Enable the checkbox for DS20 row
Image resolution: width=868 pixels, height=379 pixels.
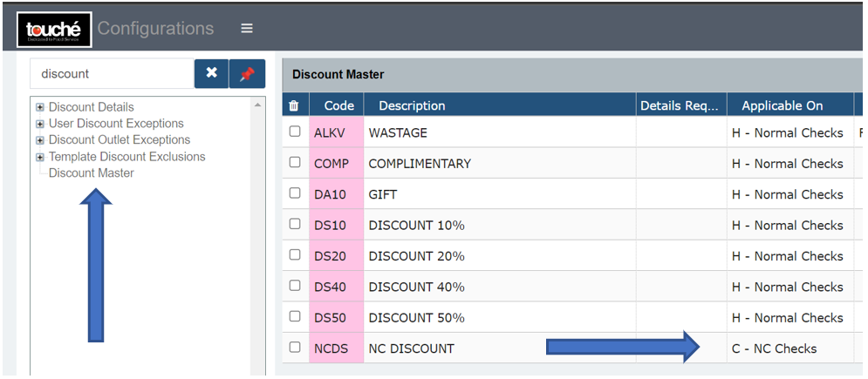click(295, 255)
